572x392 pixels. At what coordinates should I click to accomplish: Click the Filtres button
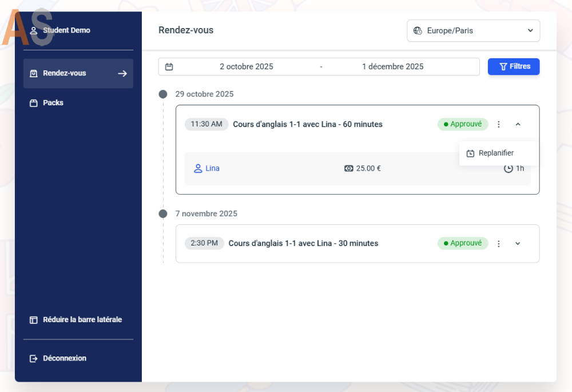tap(513, 66)
